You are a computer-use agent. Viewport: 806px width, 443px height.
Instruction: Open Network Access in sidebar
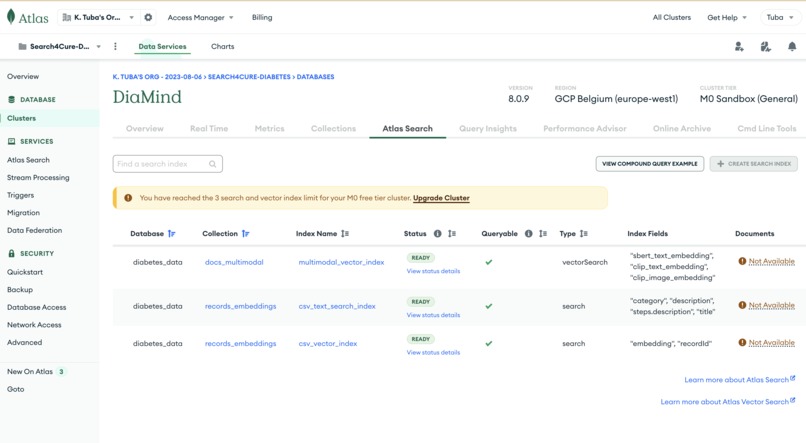pos(34,325)
